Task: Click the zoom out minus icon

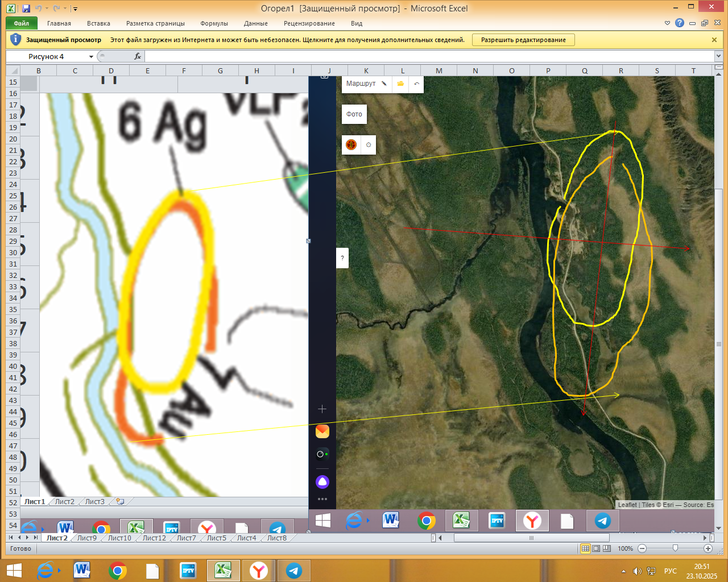Action: click(x=642, y=548)
